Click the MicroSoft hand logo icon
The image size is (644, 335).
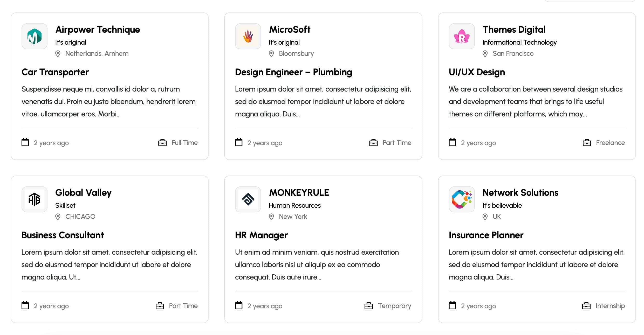click(x=248, y=36)
